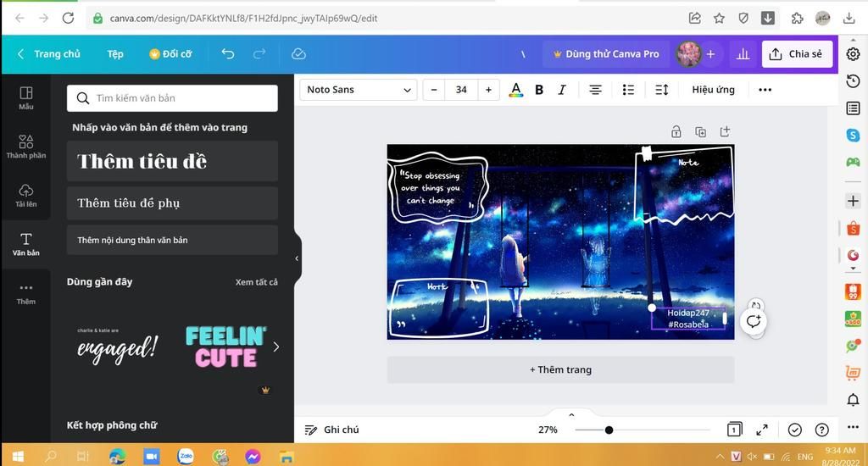
Task: Decrease font size with minus button
Action: (x=434, y=90)
